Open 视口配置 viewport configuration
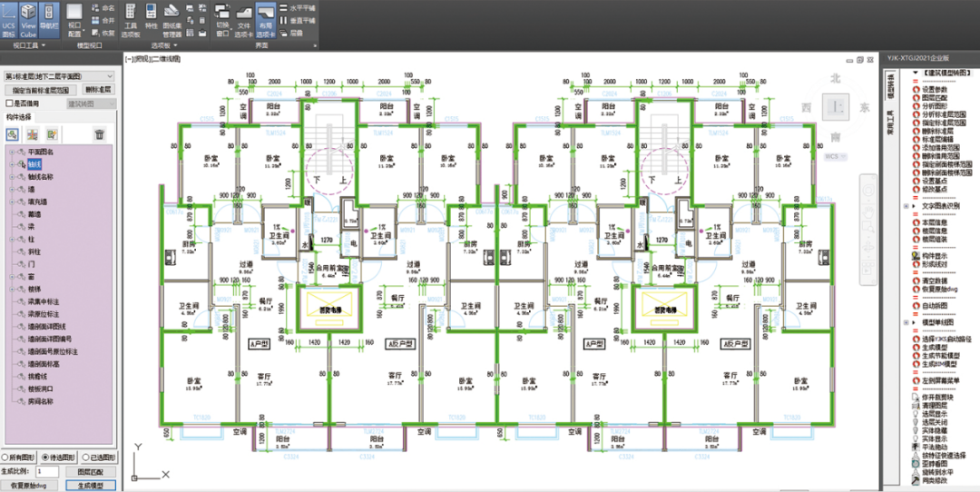The image size is (980, 492). 74,21
